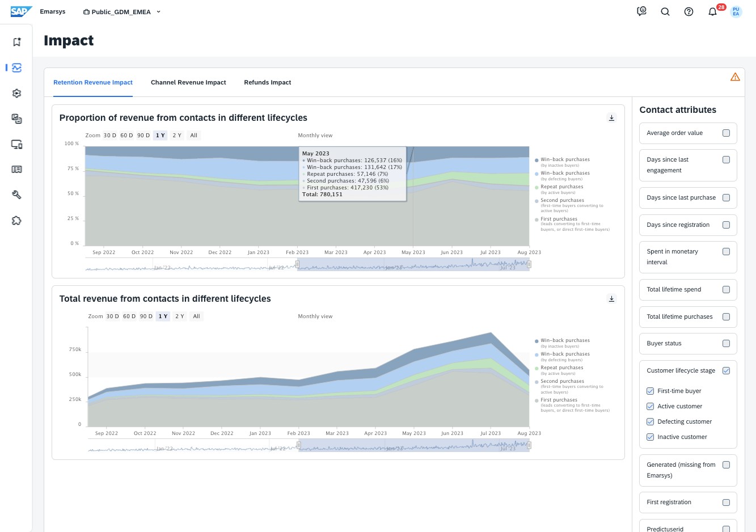Uncheck the Defecting customer checkbox
Viewport: 756px width, 532px height.
point(650,421)
